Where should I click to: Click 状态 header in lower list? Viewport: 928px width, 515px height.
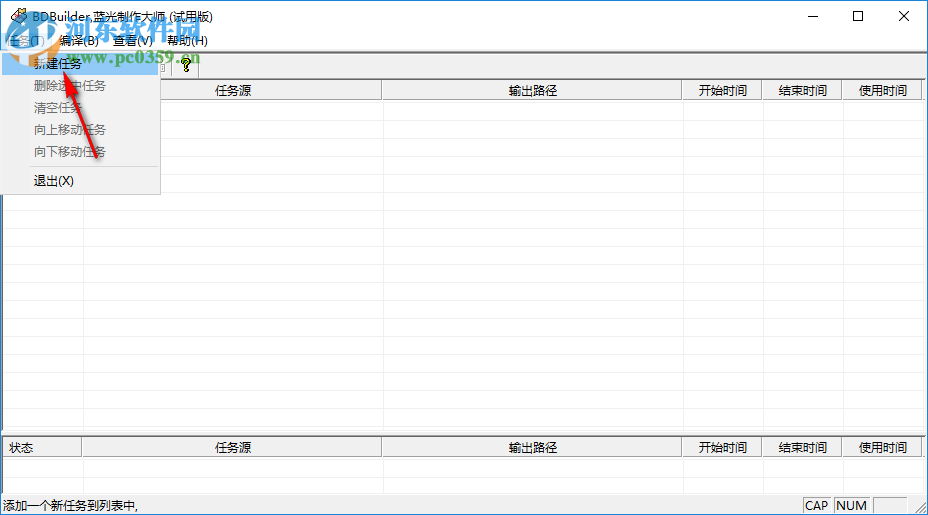41,448
